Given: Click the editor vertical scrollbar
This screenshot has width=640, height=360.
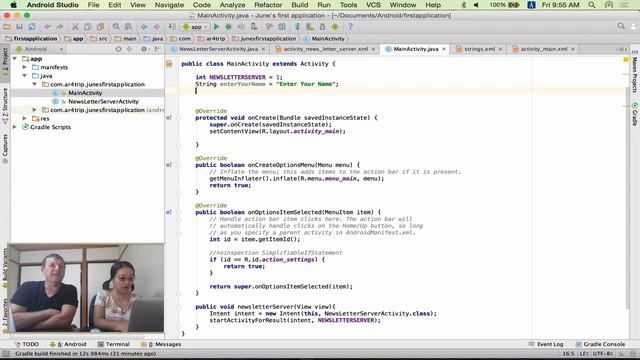Looking at the screenshot, I should point(627,198).
